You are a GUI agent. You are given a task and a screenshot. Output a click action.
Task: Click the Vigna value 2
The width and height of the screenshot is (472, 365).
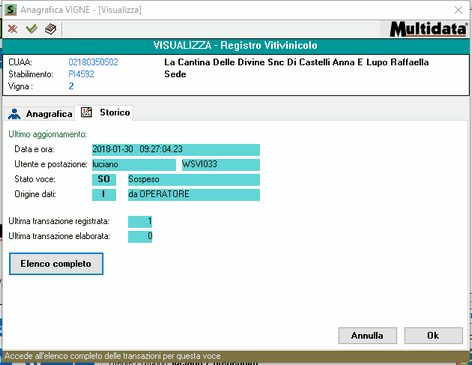click(71, 86)
